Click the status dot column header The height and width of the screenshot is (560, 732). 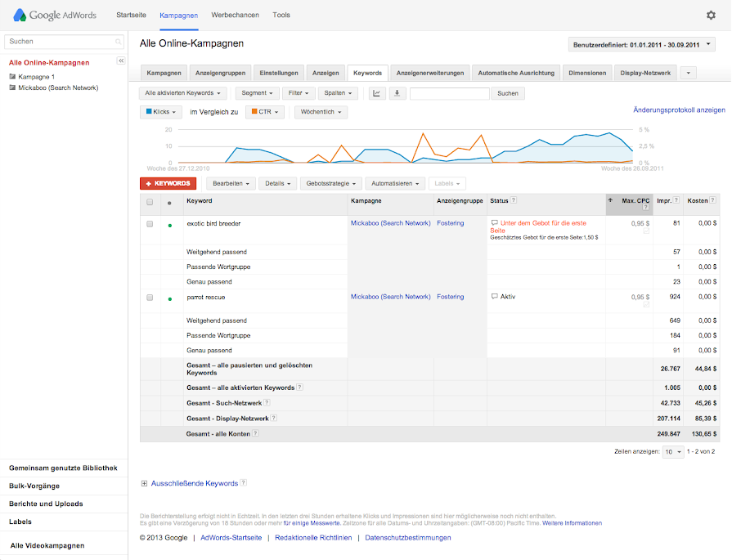(x=169, y=203)
